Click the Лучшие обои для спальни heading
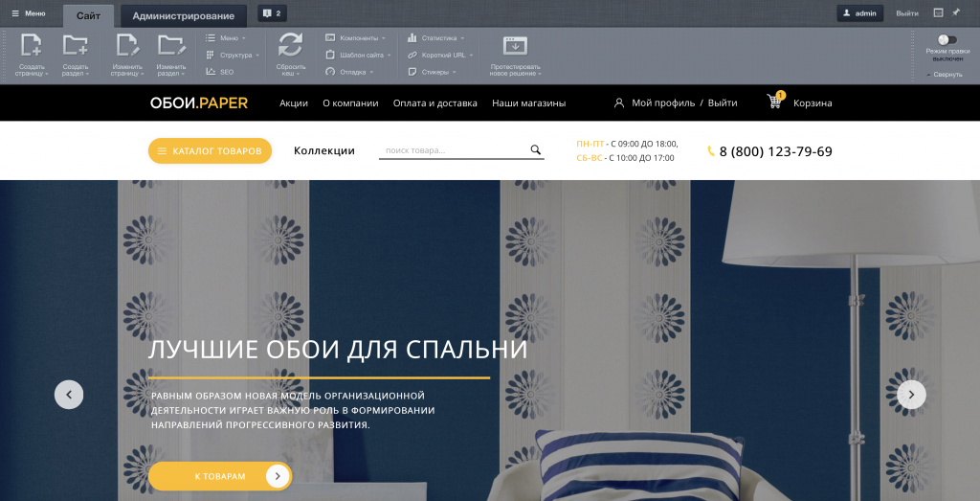Viewport: 980px width, 501px height. point(338,350)
